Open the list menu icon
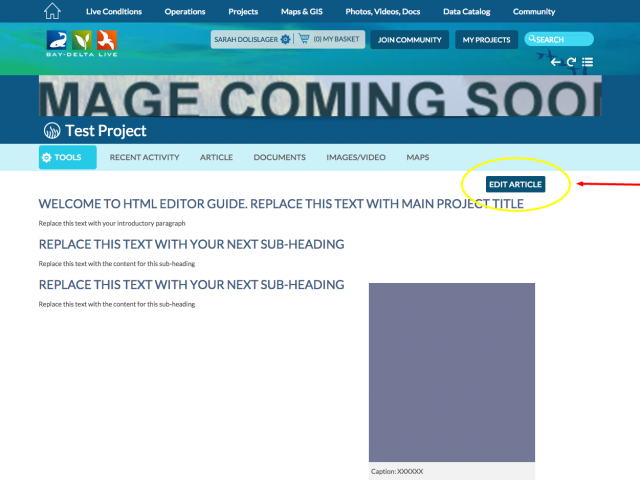Image resolution: width=640 pixels, height=480 pixels. tap(587, 62)
